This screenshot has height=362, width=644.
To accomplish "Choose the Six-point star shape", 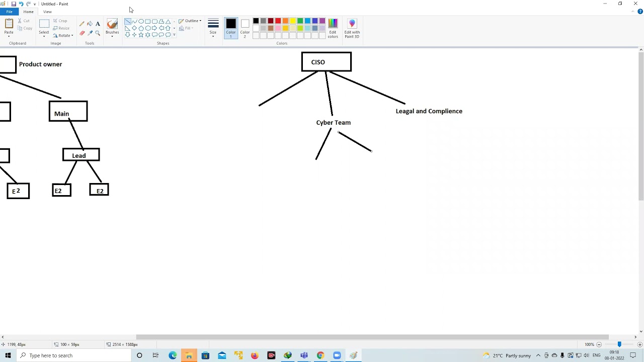I will (x=148, y=35).
